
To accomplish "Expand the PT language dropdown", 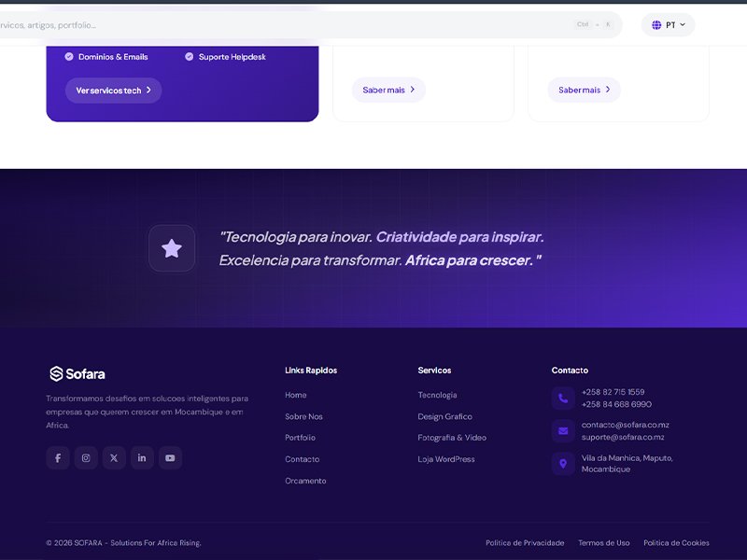I will click(x=668, y=25).
